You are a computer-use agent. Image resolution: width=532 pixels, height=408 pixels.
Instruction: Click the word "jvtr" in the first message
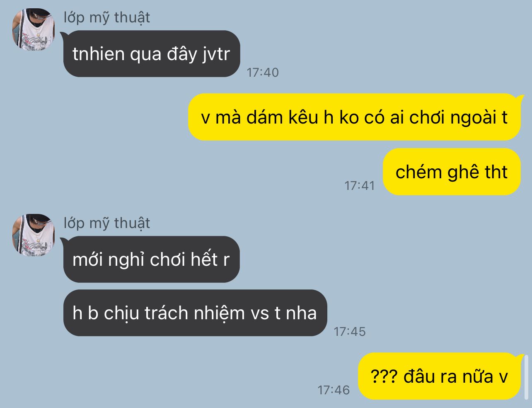click(216, 54)
